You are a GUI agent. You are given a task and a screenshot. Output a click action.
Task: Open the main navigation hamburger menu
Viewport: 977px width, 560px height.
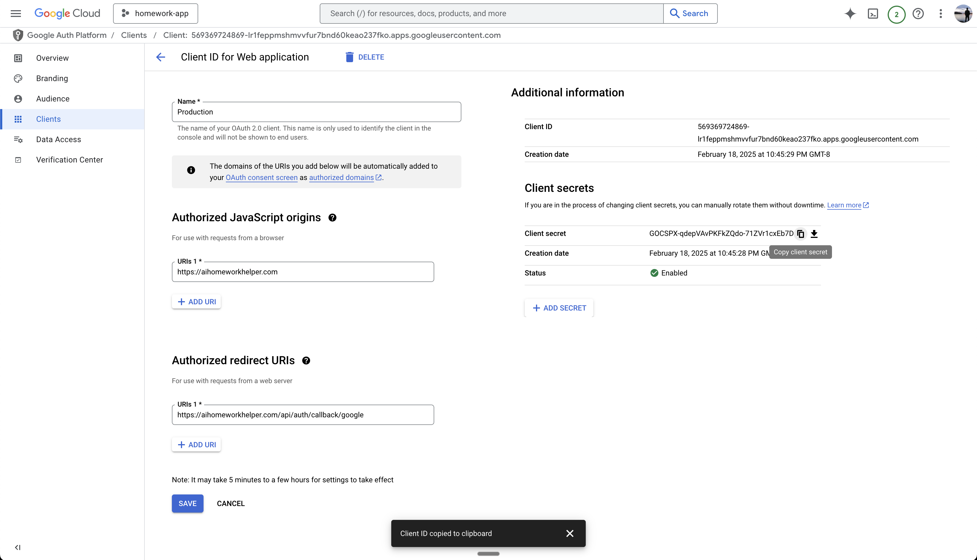(16, 14)
